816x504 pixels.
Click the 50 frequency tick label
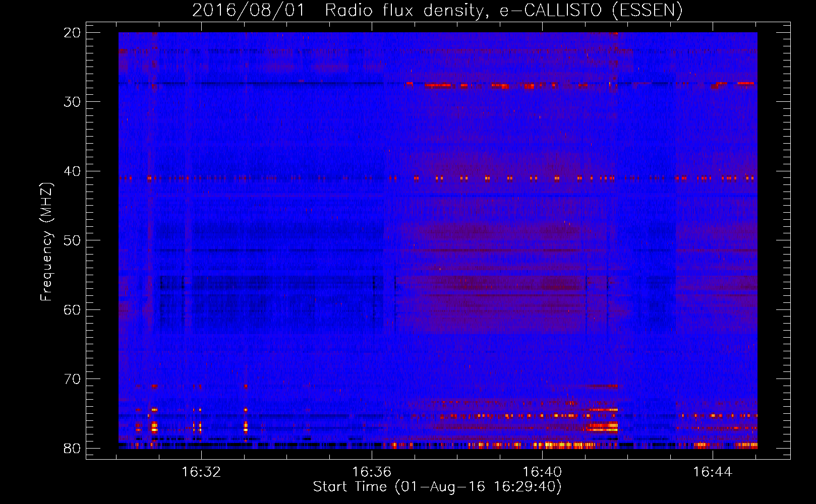(x=72, y=240)
